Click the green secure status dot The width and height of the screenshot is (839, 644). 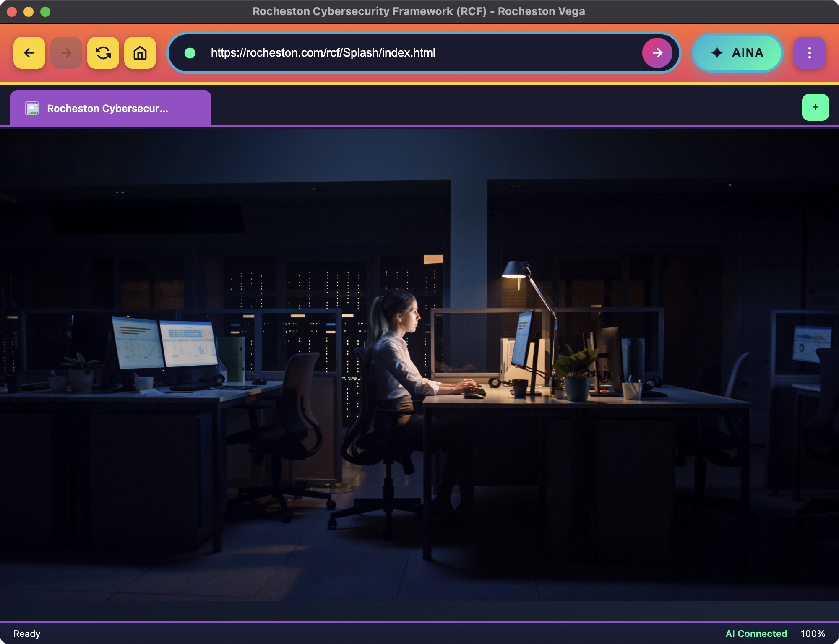190,53
